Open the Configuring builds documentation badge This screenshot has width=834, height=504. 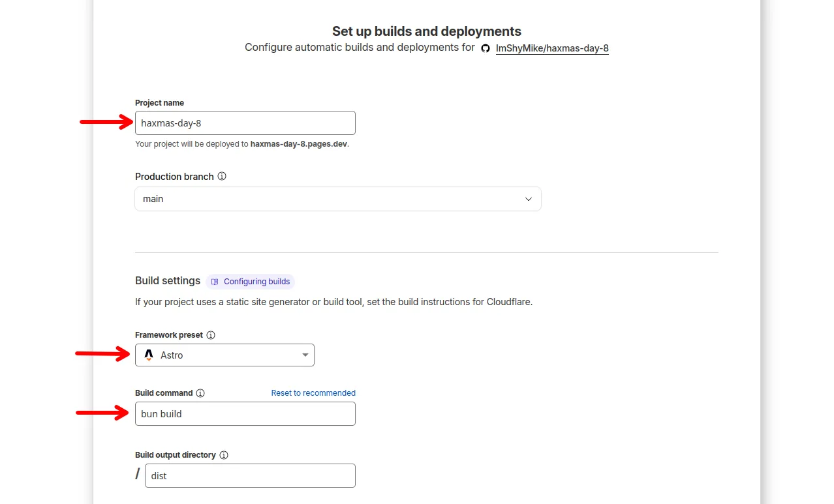click(x=250, y=281)
